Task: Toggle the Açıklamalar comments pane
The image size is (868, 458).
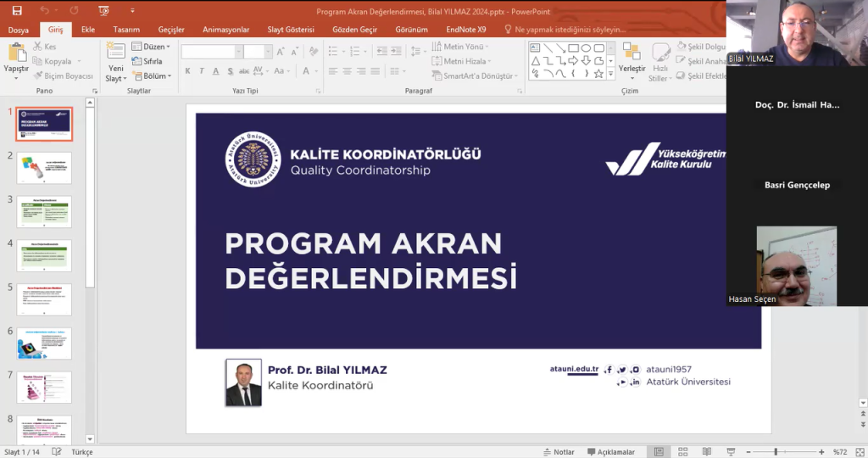Action: click(x=610, y=452)
